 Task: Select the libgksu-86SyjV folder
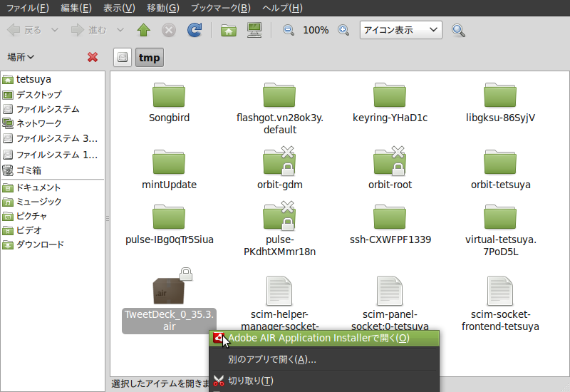500,103
